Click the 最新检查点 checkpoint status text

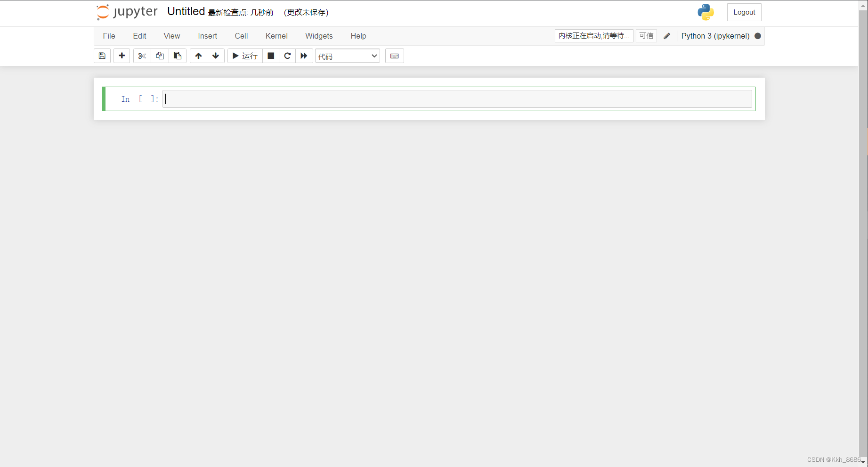pos(241,13)
